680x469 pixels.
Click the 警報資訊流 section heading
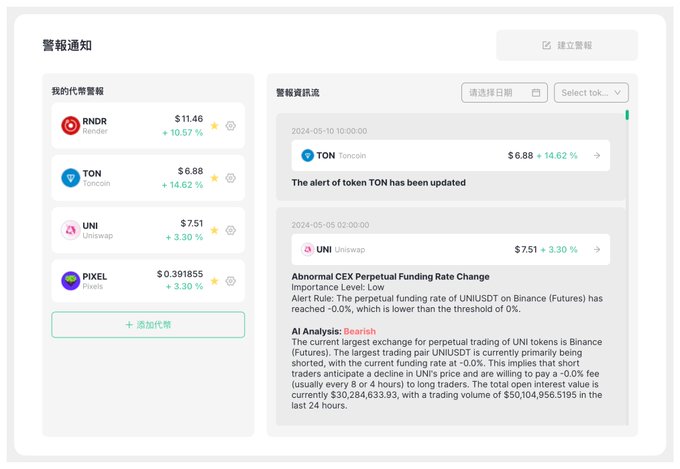coord(298,92)
